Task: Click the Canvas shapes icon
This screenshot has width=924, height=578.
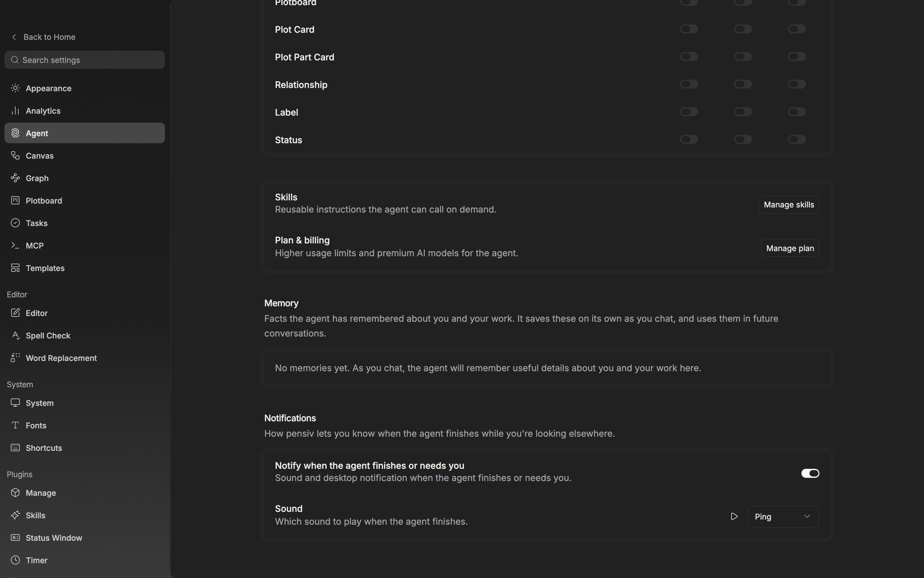Action: coord(15,156)
